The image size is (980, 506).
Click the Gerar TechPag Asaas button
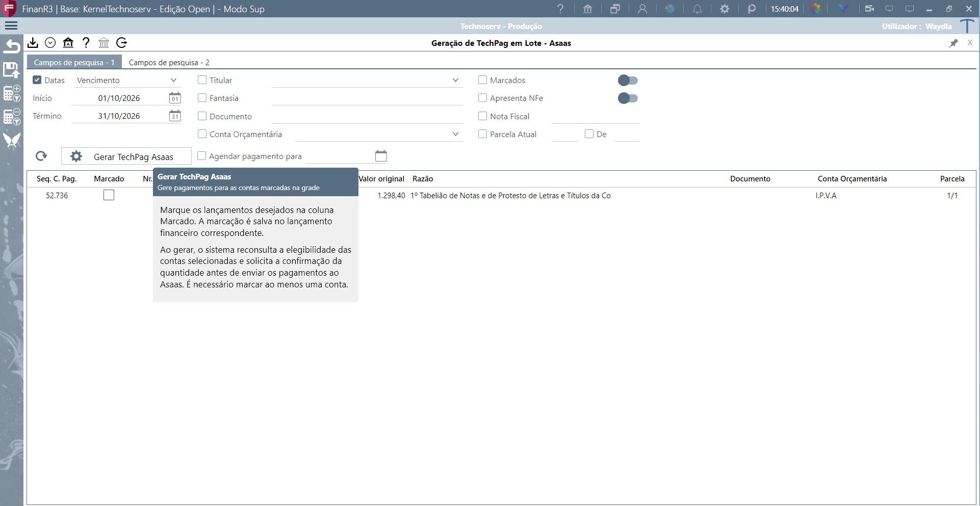126,156
